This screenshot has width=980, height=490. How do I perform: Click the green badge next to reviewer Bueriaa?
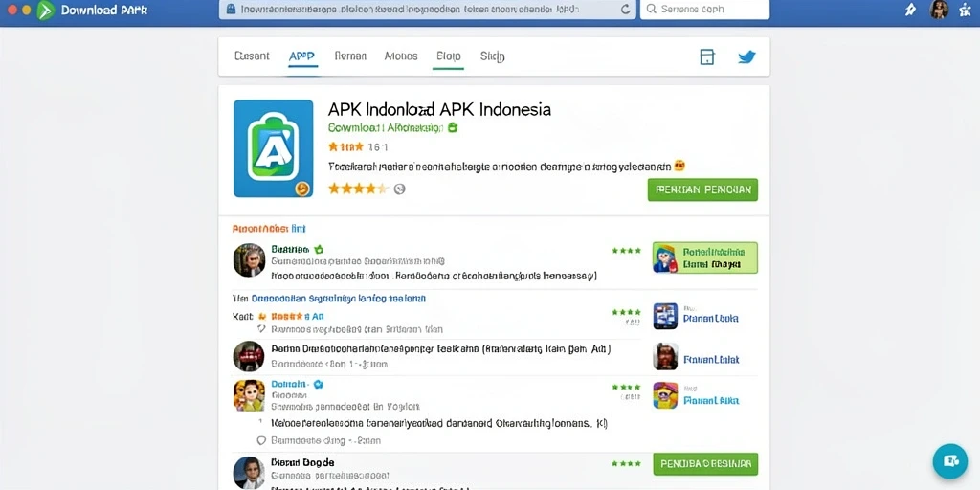[x=318, y=249]
